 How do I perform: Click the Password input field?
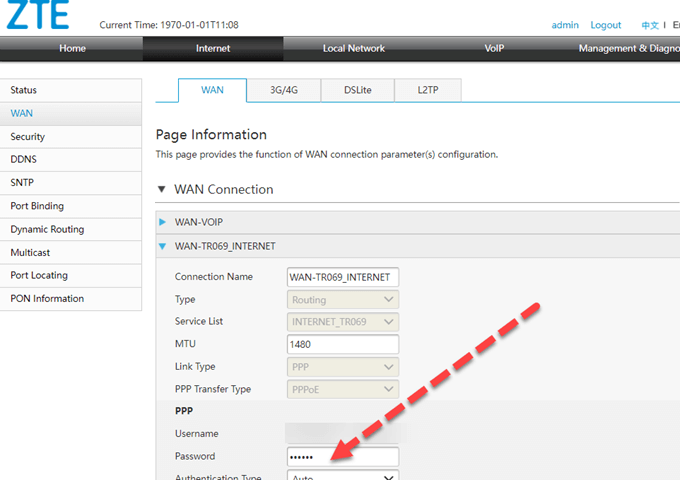pyautogui.click(x=342, y=456)
